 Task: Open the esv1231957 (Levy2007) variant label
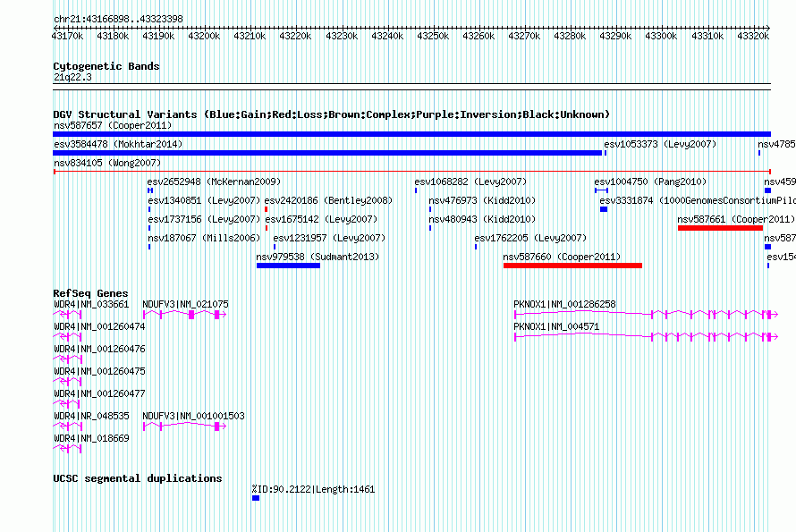pyautogui.click(x=329, y=238)
